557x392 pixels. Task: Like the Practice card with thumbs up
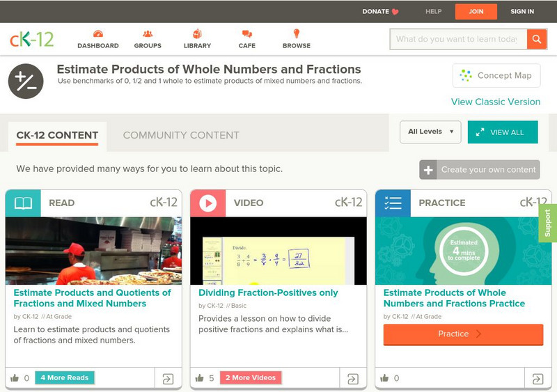[x=384, y=378]
